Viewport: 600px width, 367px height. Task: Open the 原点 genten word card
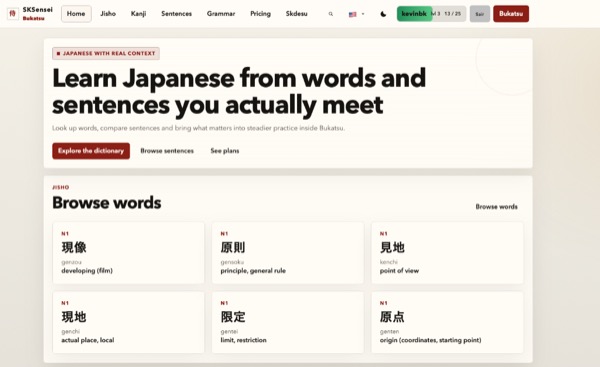pos(447,322)
